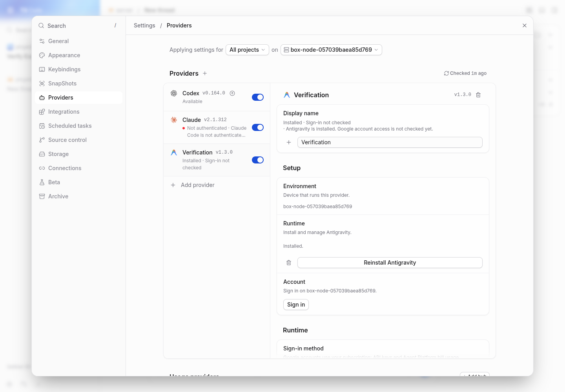Uninstall Antigravity using trash icon
Screen dimensions: 565x392
289,263
